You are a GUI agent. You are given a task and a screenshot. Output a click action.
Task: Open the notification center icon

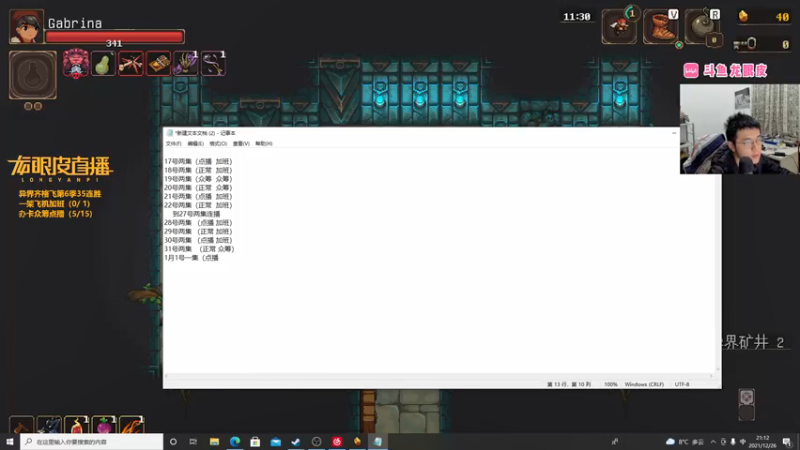tap(787, 442)
